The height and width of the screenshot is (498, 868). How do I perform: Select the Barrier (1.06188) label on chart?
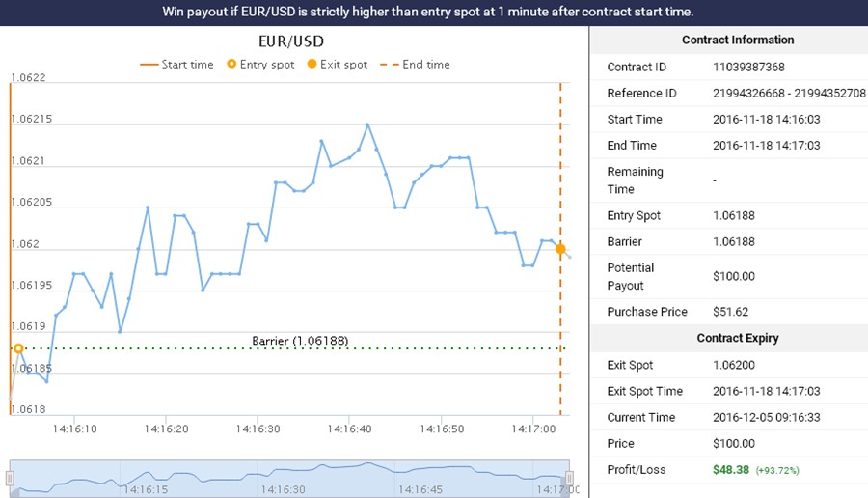tap(300, 341)
